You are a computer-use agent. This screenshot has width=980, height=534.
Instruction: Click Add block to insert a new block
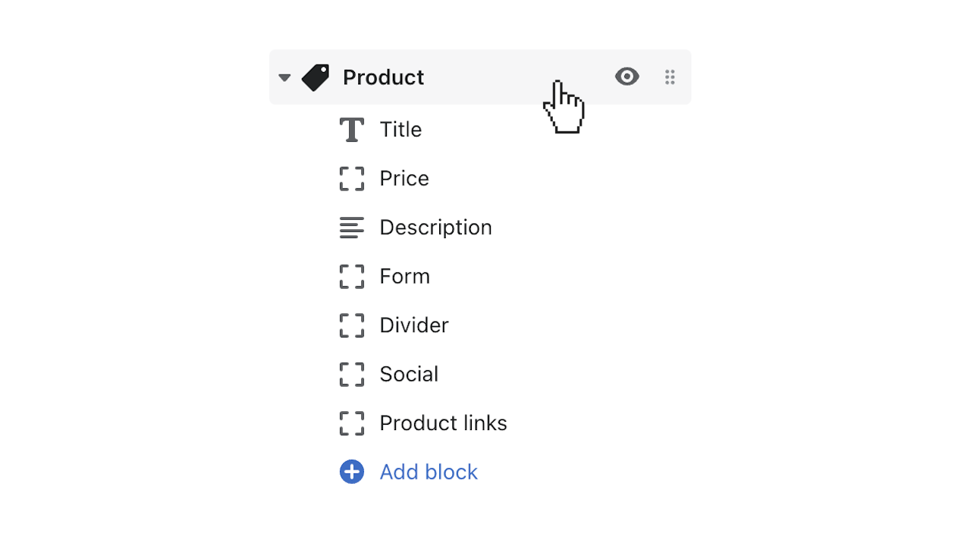(x=429, y=472)
